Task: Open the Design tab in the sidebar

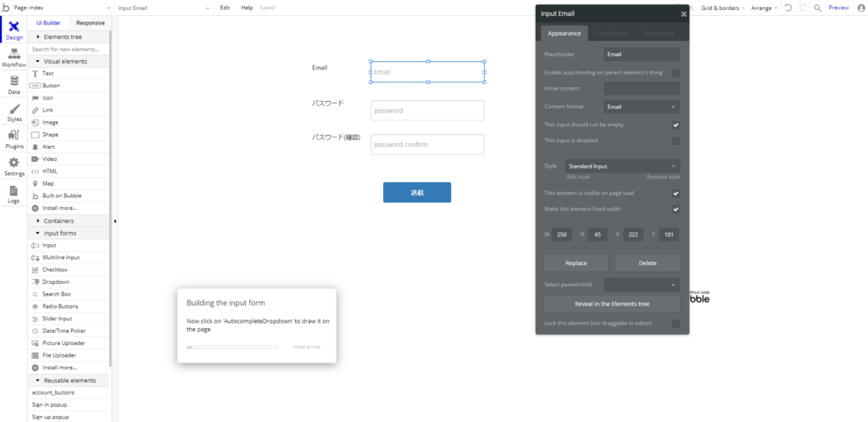Action: coord(14,30)
